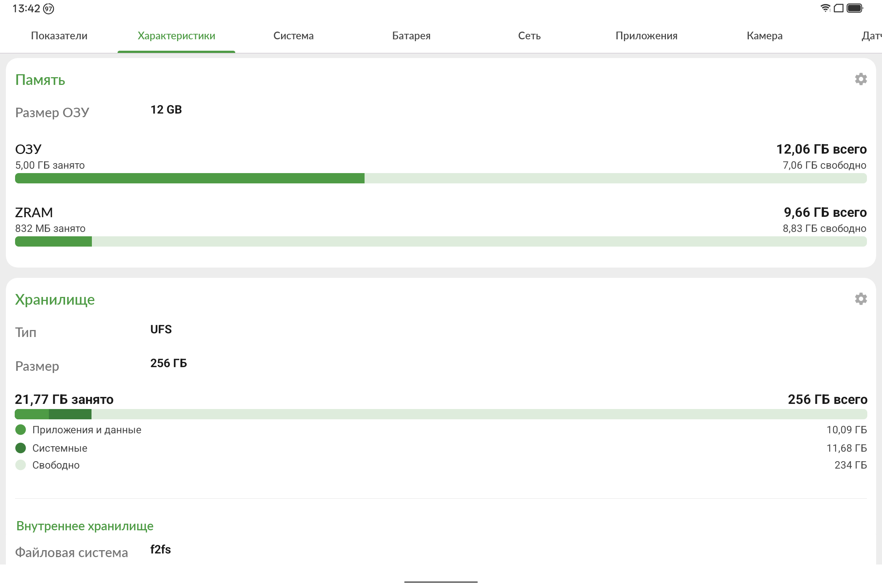Image resolution: width=882 pixels, height=588 pixels.
Task: Tap the 97 percent circle indicator
Action: tap(49, 8)
